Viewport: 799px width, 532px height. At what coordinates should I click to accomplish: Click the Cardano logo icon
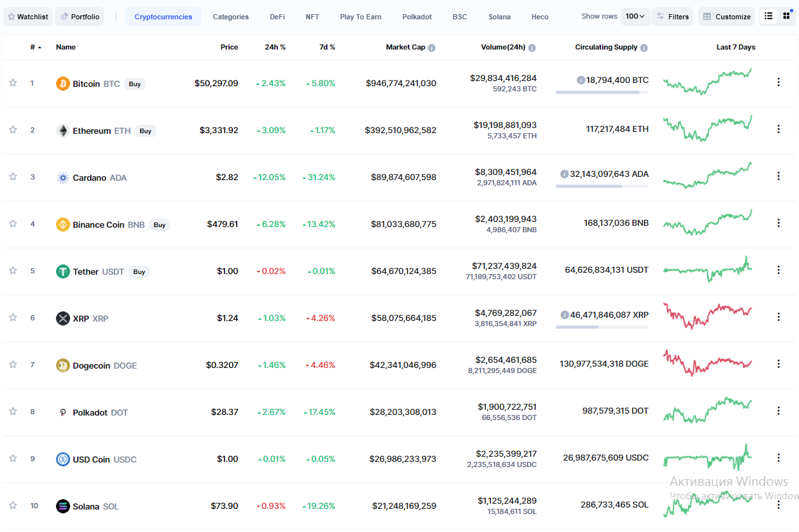(62, 178)
